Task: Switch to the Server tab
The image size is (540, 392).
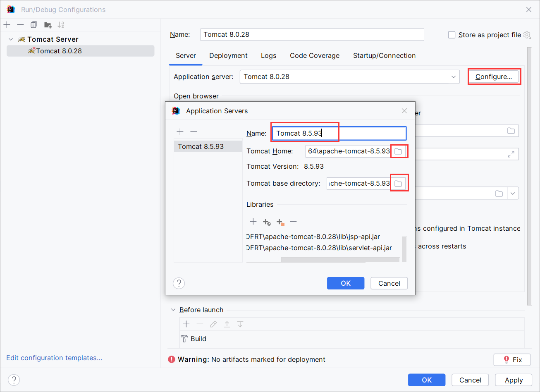Action: tap(186, 55)
